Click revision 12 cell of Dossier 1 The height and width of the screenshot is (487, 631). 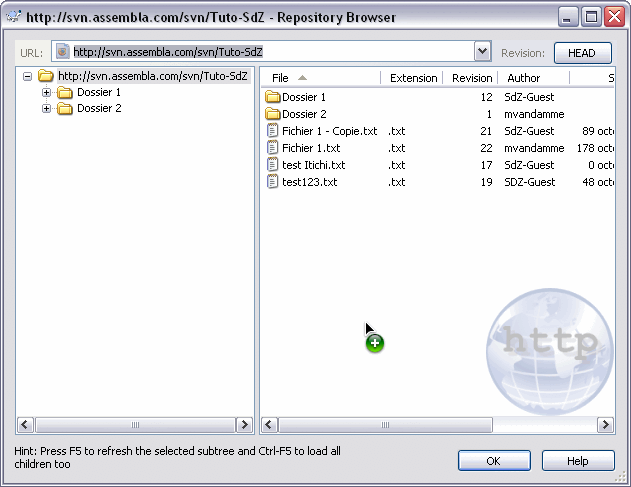tap(486, 97)
